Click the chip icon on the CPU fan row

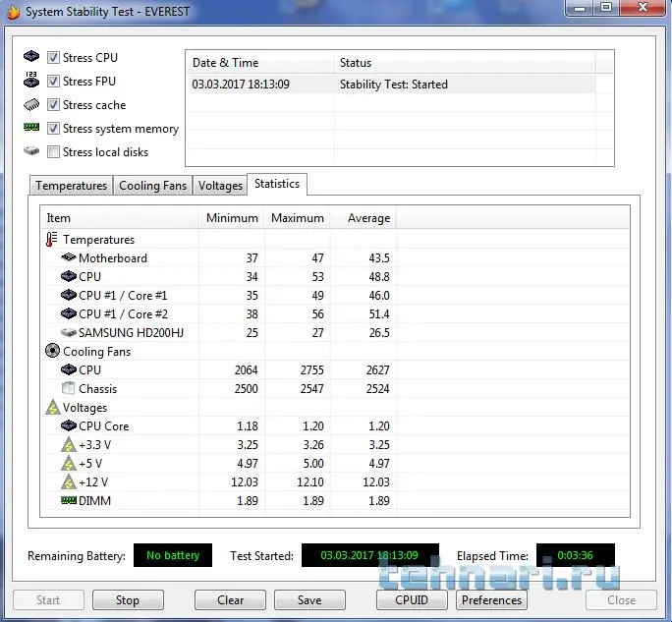(x=69, y=369)
